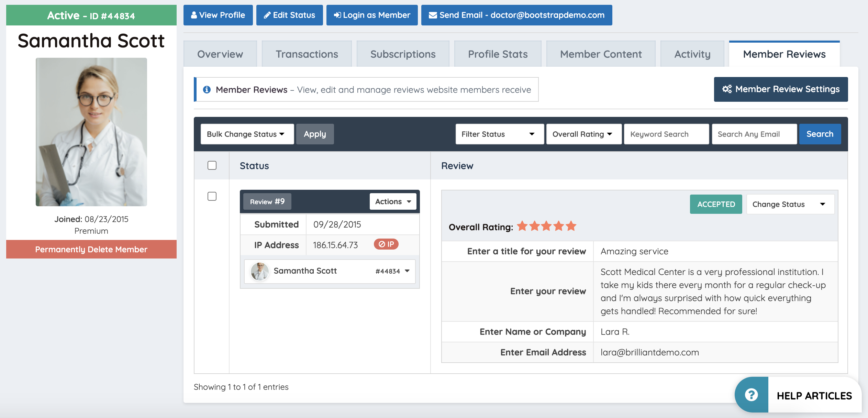Click the pencil icon on Edit Status
The width and height of the screenshot is (868, 418).
pos(267,15)
